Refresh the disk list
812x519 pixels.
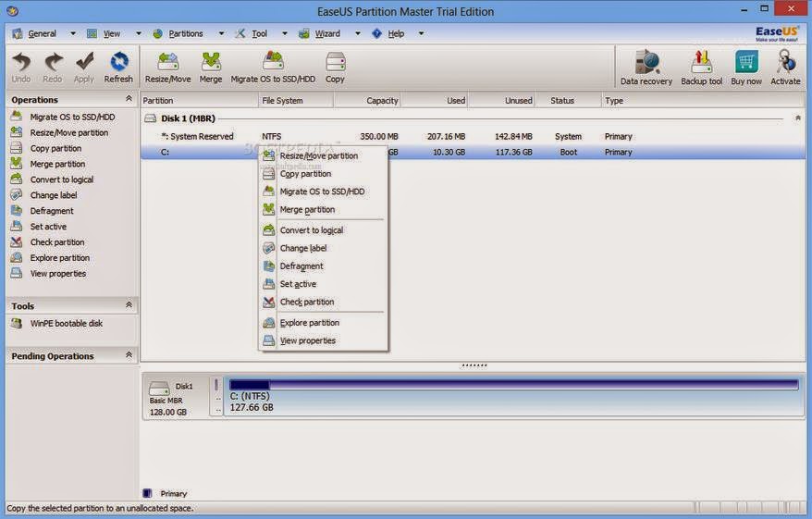(x=118, y=68)
